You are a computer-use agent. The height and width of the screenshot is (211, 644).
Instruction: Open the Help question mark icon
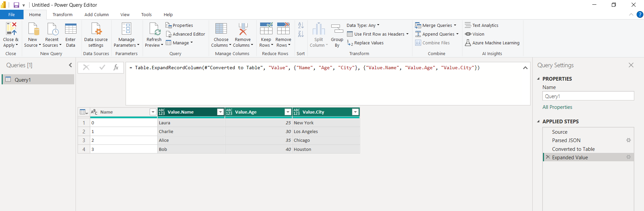[x=640, y=14]
